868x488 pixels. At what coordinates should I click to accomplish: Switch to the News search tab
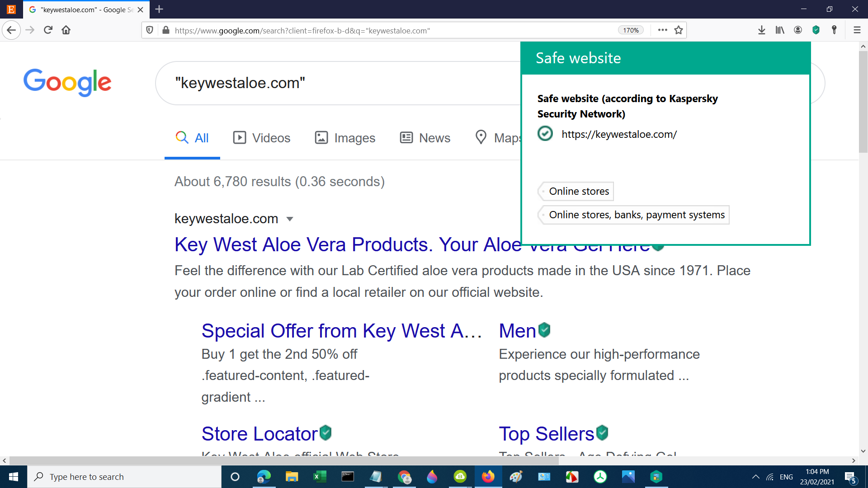[x=425, y=138]
